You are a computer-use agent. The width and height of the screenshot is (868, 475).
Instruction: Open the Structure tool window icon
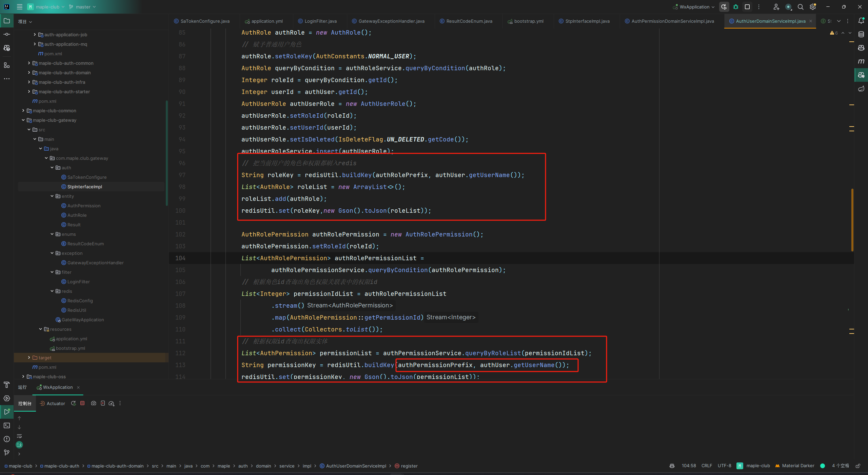pos(7,65)
